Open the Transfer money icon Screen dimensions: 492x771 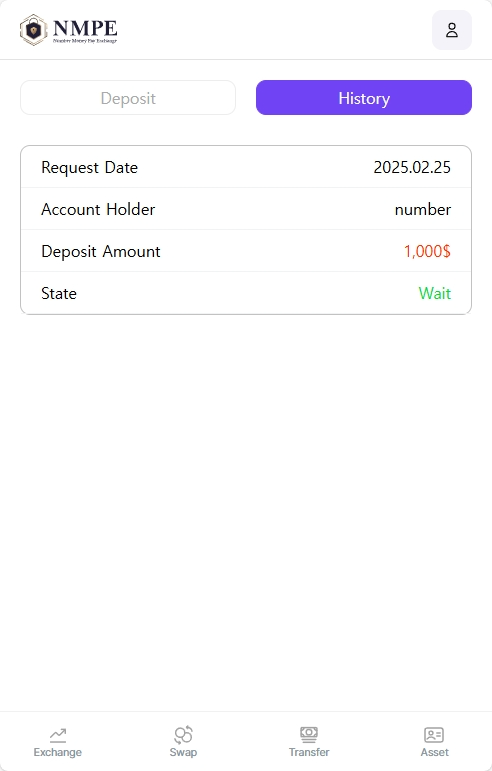(309, 735)
